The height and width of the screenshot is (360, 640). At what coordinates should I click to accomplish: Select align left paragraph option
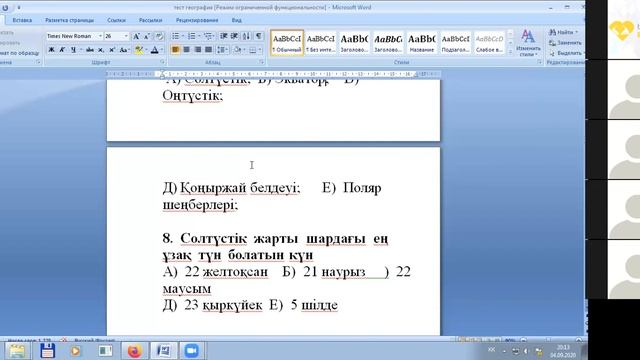click(x=176, y=50)
